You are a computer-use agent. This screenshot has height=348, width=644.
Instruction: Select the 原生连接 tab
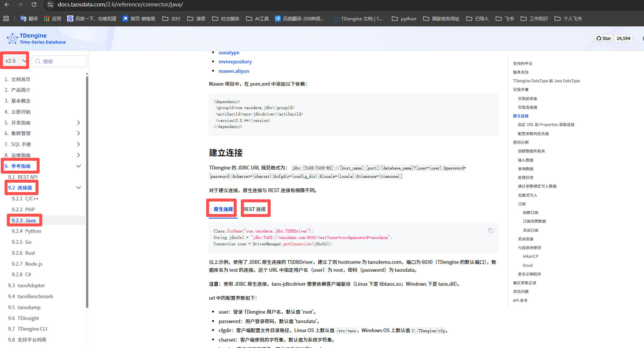coord(223,209)
